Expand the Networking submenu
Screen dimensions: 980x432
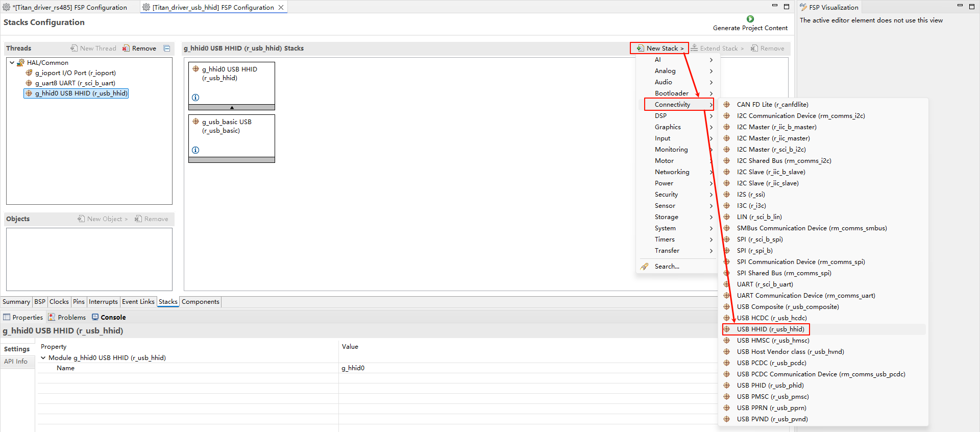click(x=672, y=172)
